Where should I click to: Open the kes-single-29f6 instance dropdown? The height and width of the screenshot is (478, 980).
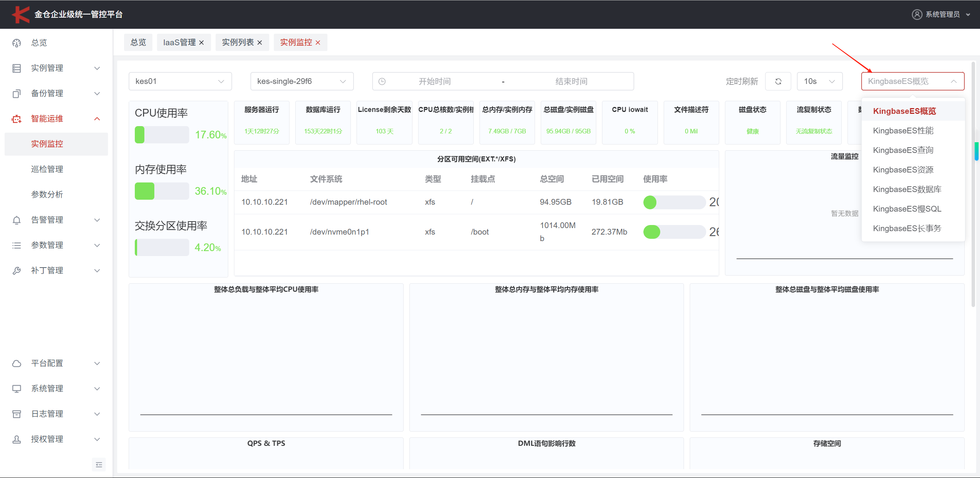(x=302, y=81)
